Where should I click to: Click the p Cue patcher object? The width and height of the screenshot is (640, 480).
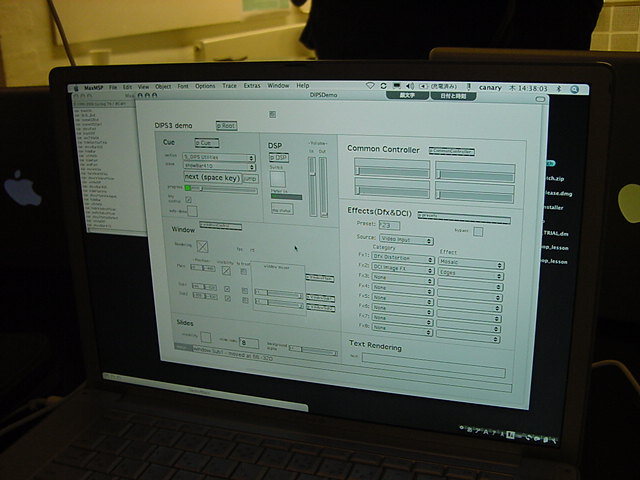tap(207, 143)
